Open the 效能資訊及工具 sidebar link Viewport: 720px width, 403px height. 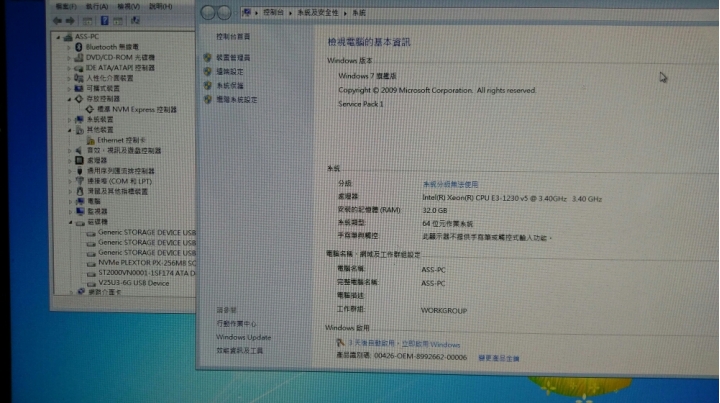240,351
